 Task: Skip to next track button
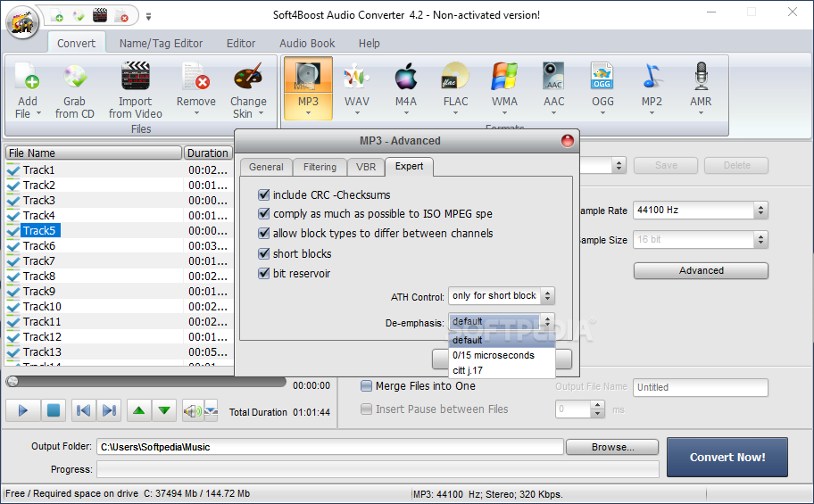[x=109, y=410]
